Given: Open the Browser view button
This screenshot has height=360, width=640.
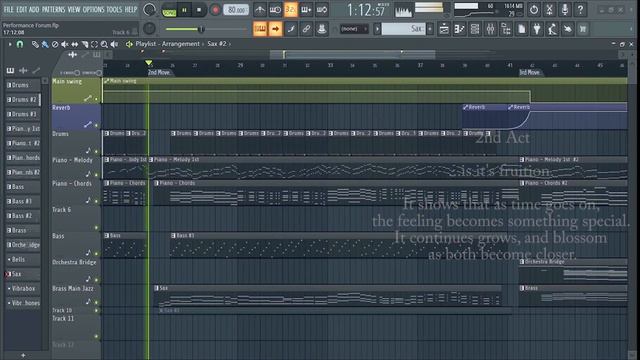Looking at the screenshot, I should pos(506,29).
